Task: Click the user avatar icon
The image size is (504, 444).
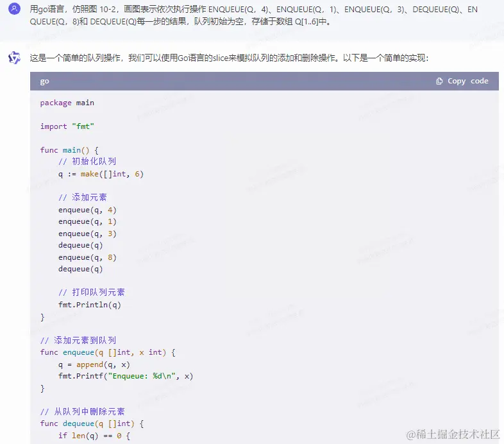Action: (x=14, y=9)
